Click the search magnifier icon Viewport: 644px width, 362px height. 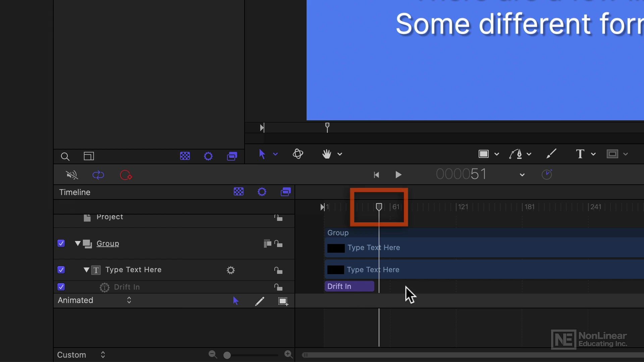pos(65,156)
